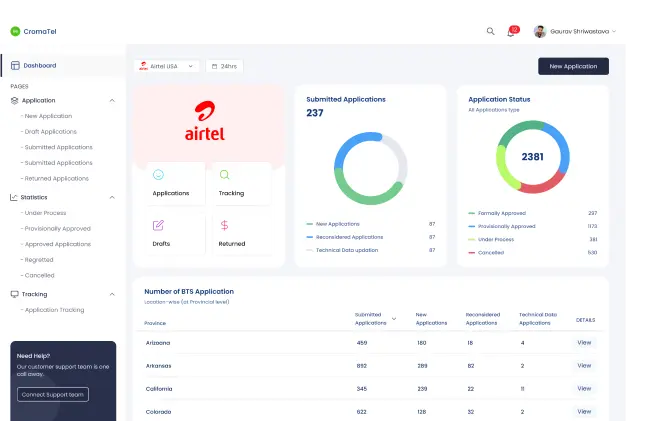This screenshot has height=421, width=645.
Task: Click the Applications smiley icon tile
Action: point(158,175)
